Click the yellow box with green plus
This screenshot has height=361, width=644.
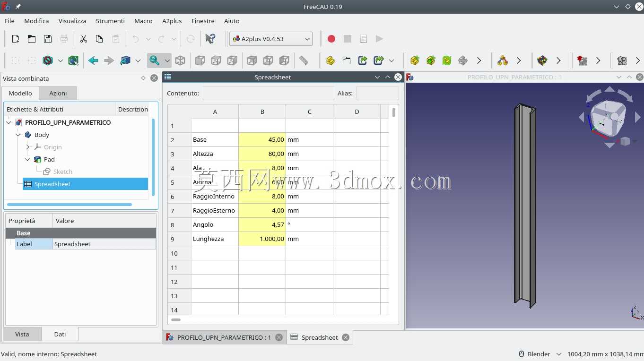pos(415,60)
